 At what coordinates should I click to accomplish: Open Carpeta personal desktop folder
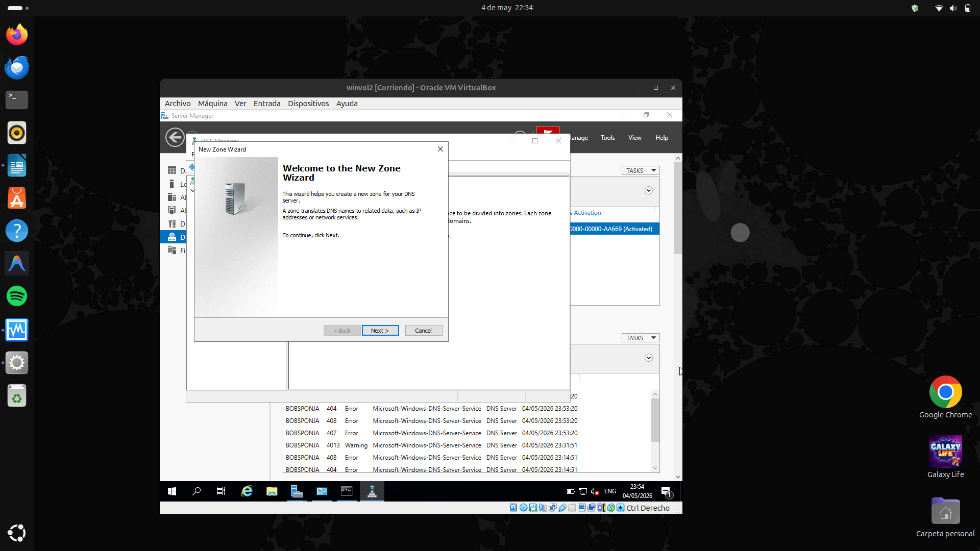click(945, 517)
